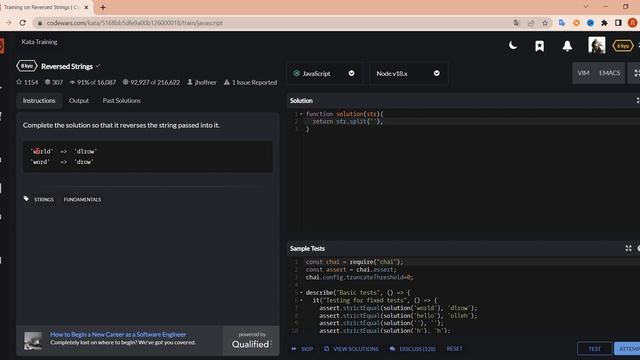Close the Training on Reversed Strings tab
This screenshot has width=640, height=360.
(86, 7)
